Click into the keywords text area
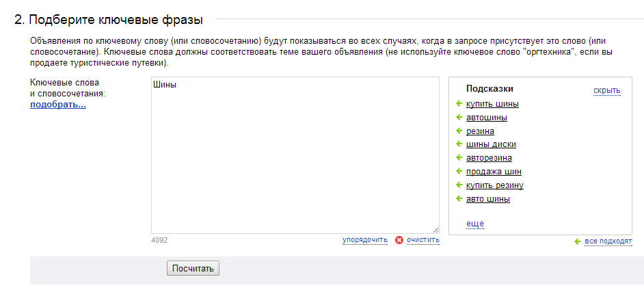The image size is (644, 305). coord(295,155)
